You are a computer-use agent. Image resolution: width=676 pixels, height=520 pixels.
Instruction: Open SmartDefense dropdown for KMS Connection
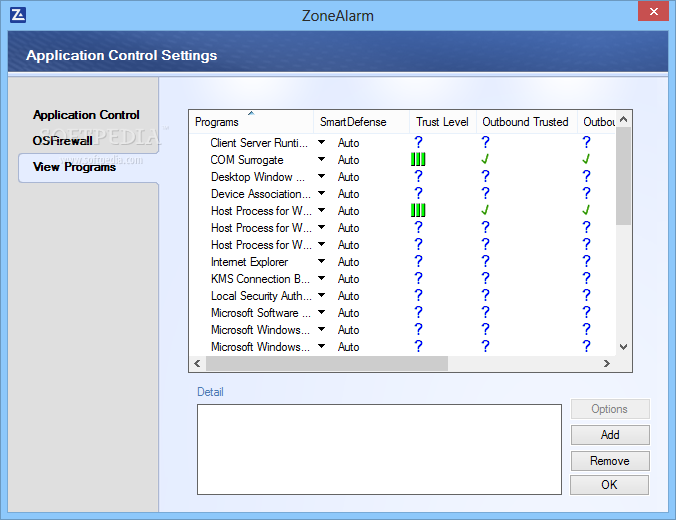pyautogui.click(x=321, y=278)
